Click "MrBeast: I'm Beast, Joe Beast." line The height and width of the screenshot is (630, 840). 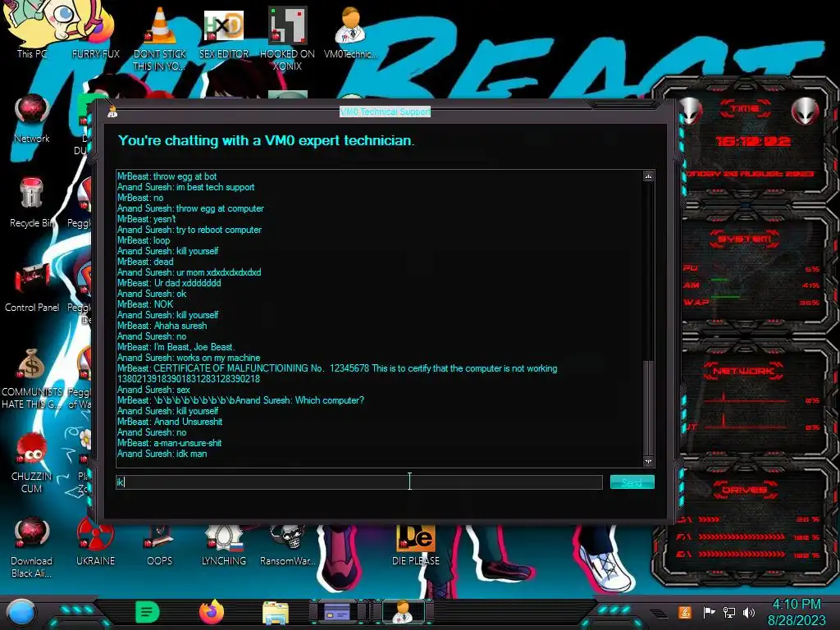[176, 347]
